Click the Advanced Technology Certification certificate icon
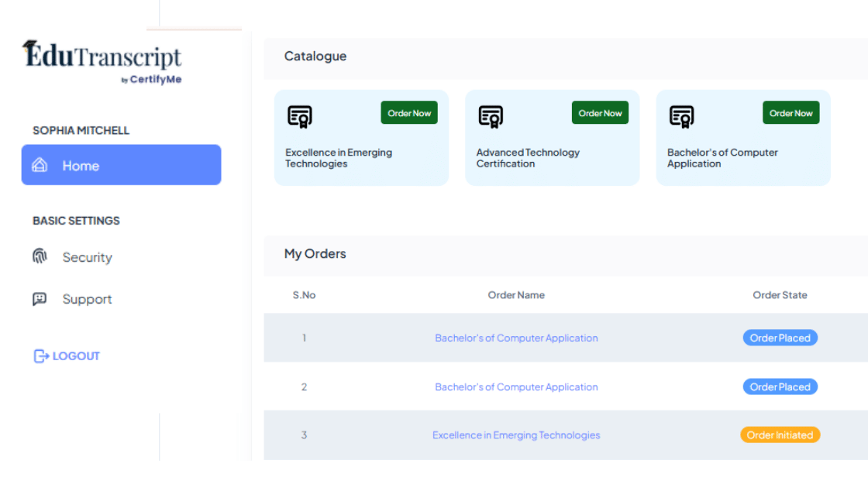The width and height of the screenshot is (868, 488). pyautogui.click(x=491, y=116)
